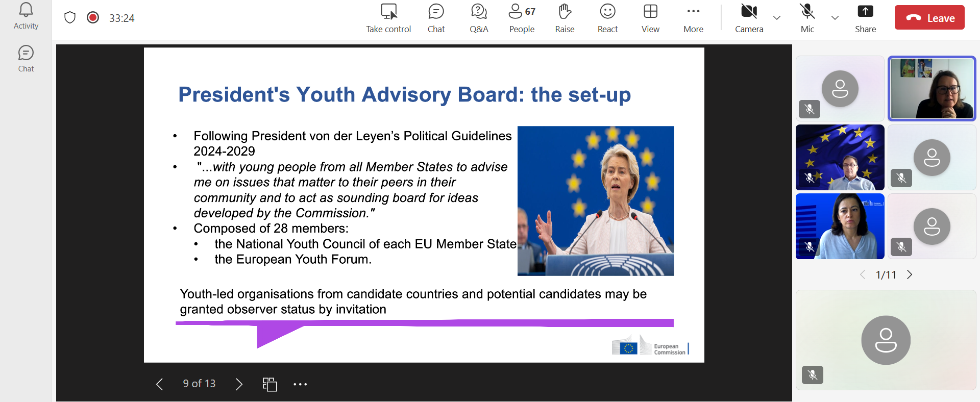Go to previous slide

[x=159, y=384]
